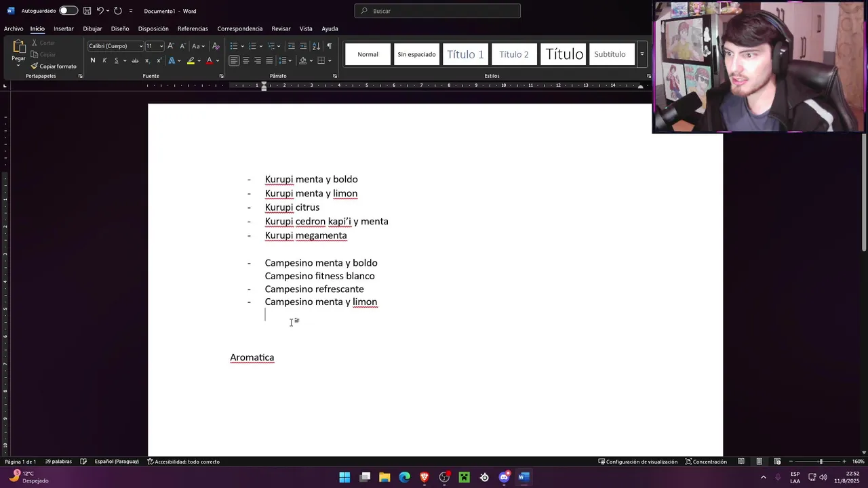Image resolution: width=868 pixels, height=488 pixels.
Task: Open the font size dropdown
Action: (x=161, y=46)
